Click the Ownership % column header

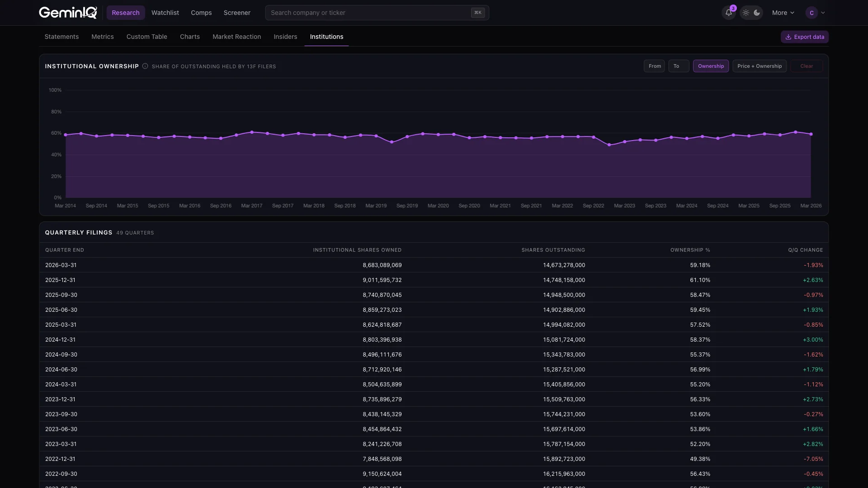pos(690,250)
